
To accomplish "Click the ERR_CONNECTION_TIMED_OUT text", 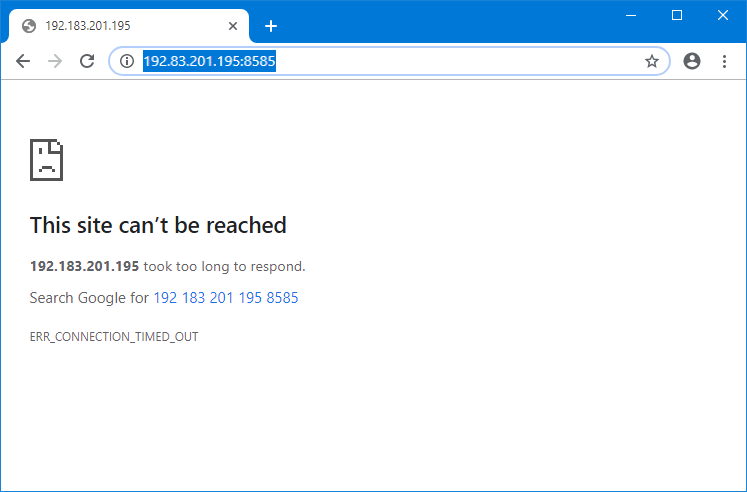I will 114,337.
